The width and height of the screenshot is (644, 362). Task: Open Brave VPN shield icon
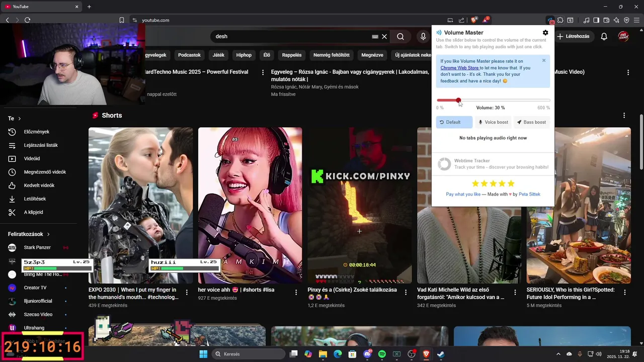tap(626, 20)
